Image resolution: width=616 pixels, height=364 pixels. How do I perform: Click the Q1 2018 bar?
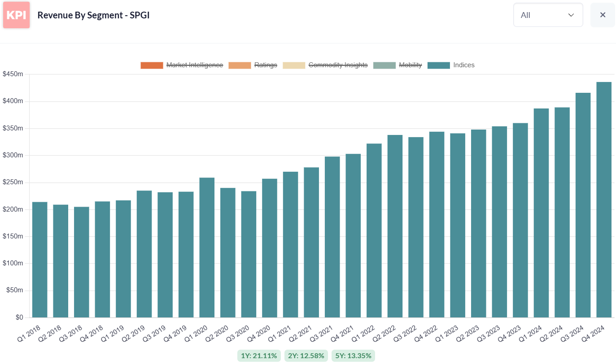40,260
